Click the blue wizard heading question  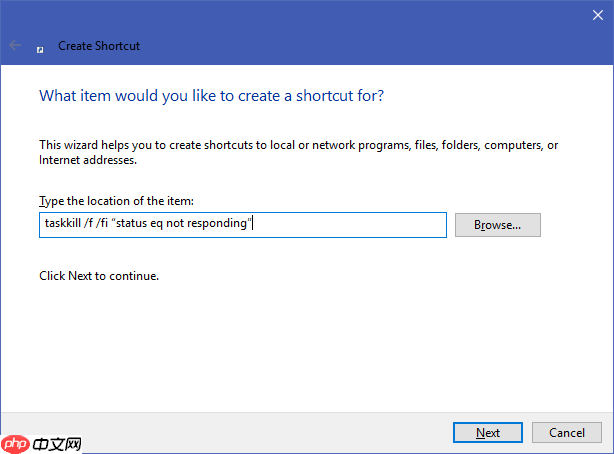pos(211,96)
